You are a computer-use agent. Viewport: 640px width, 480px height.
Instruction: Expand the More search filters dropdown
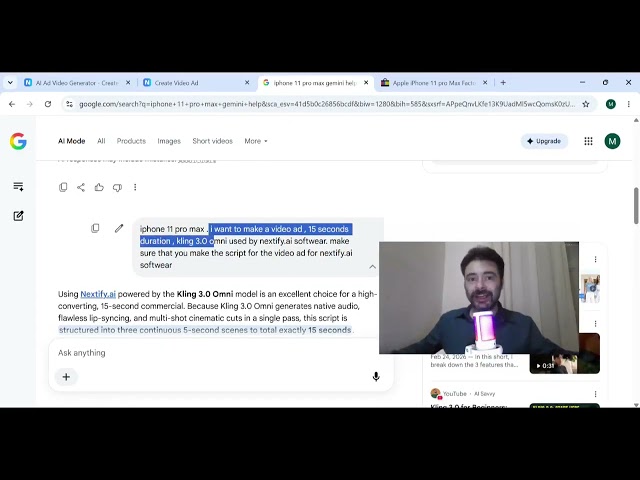pos(256,141)
